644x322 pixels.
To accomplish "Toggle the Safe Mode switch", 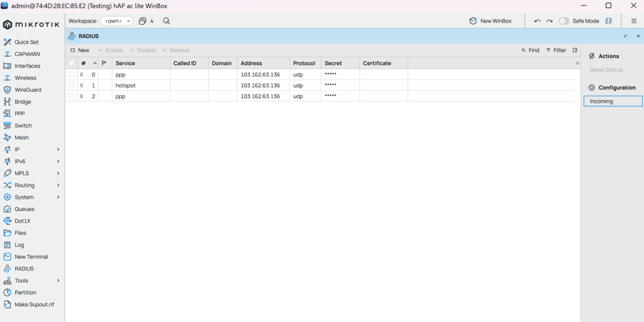I will point(564,21).
